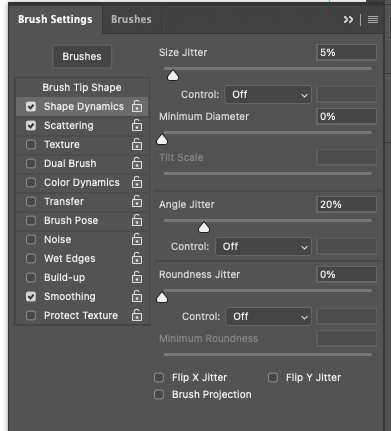Toggle the lock icon for Dual Brush
This screenshot has height=431, width=391.
coord(137,163)
